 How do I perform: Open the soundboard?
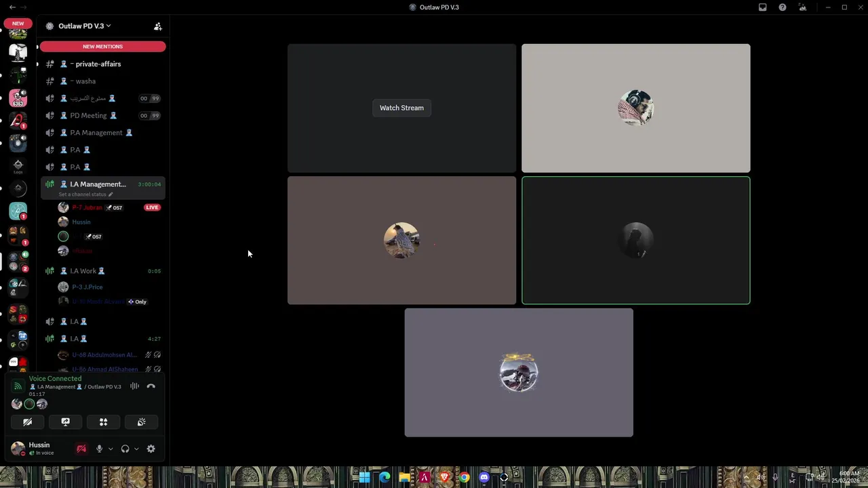pos(142,422)
